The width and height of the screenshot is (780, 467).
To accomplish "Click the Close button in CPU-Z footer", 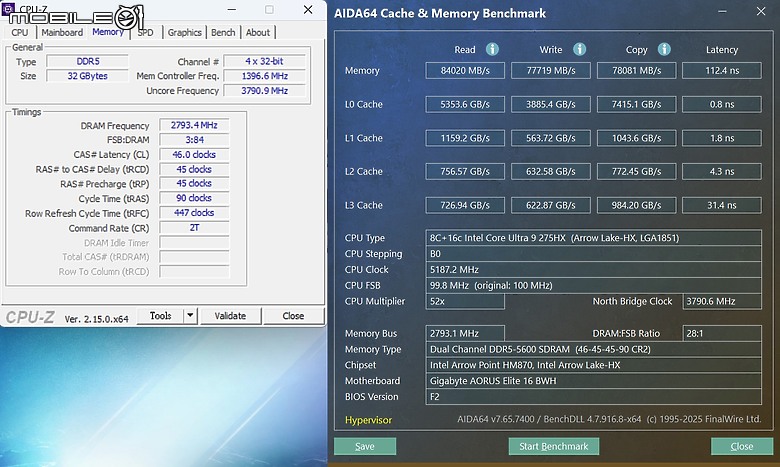I will 293,315.
